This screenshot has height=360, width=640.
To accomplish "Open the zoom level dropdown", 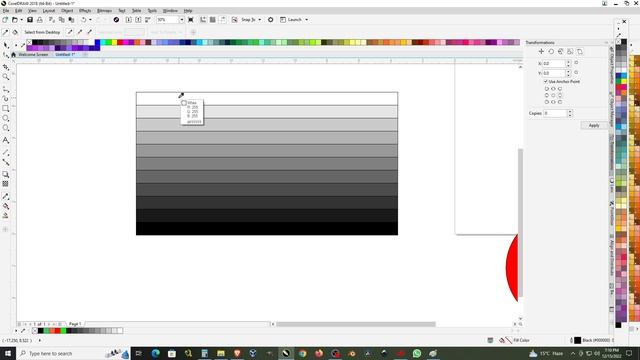I will click(x=182, y=20).
